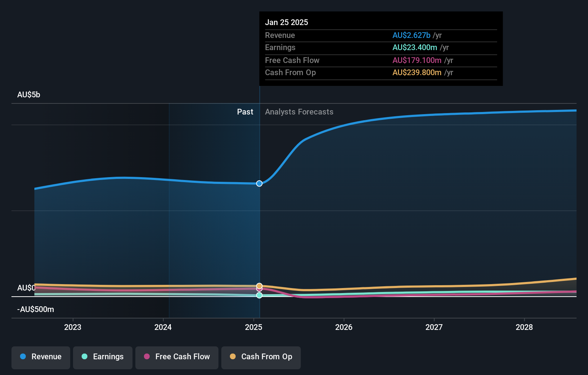Select the 2026 x-axis label
The width and height of the screenshot is (588, 375).
(x=344, y=327)
